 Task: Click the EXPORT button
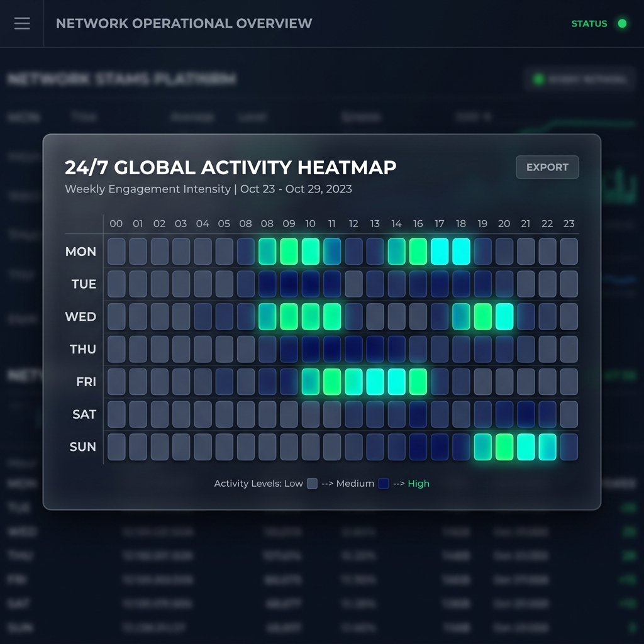(547, 167)
